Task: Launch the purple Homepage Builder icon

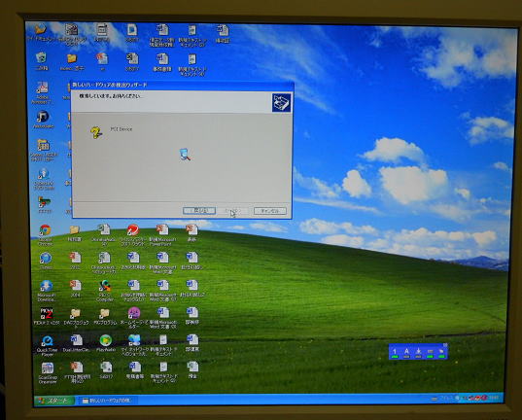Action: (x=134, y=313)
